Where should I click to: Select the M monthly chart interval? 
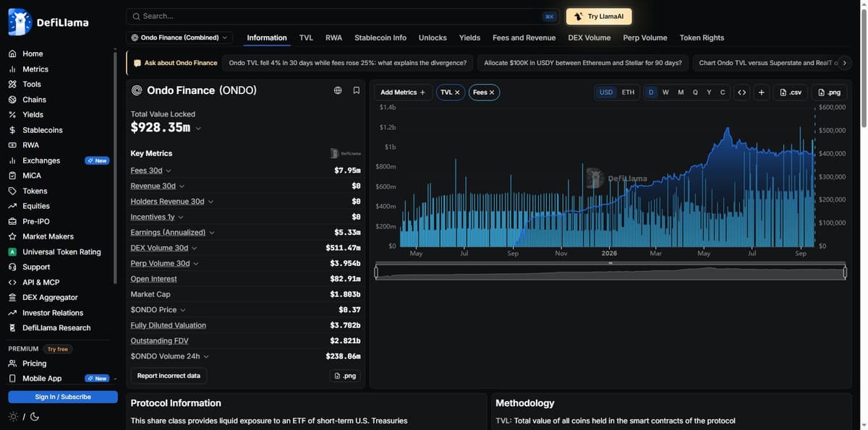[x=681, y=93]
